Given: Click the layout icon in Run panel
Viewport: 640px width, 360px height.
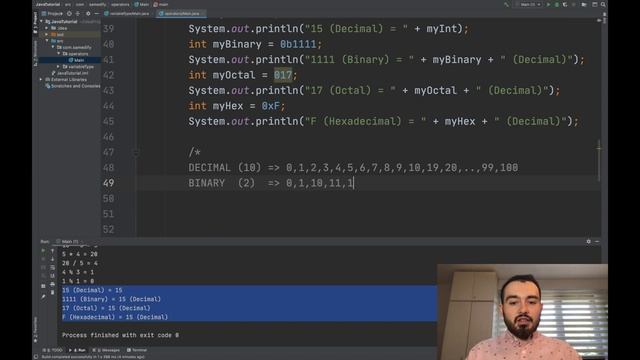Looking at the screenshot, I should coord(43,286).
